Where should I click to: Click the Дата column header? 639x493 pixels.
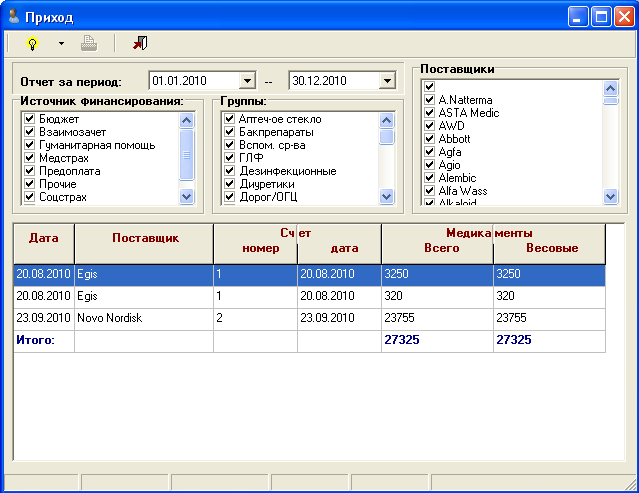(44, 239)
